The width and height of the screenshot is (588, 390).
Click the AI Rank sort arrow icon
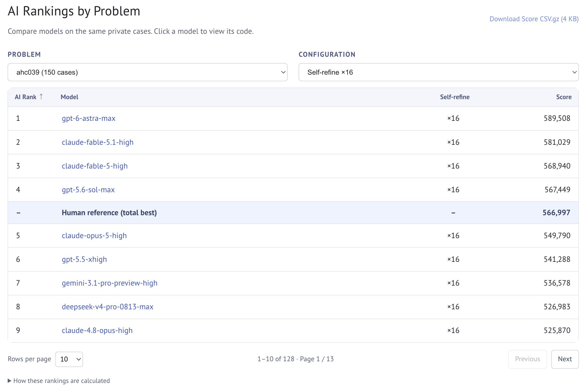pos(41,97)
